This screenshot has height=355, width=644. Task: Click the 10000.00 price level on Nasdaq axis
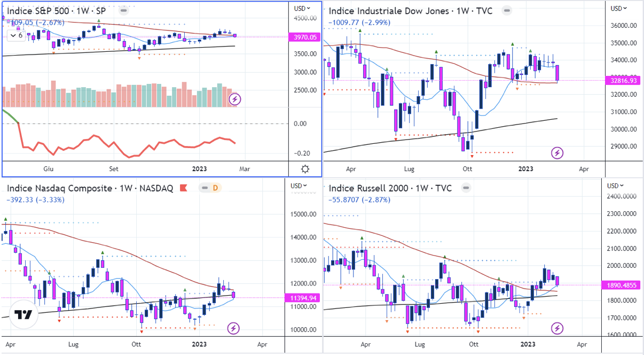tap(304, 330)
